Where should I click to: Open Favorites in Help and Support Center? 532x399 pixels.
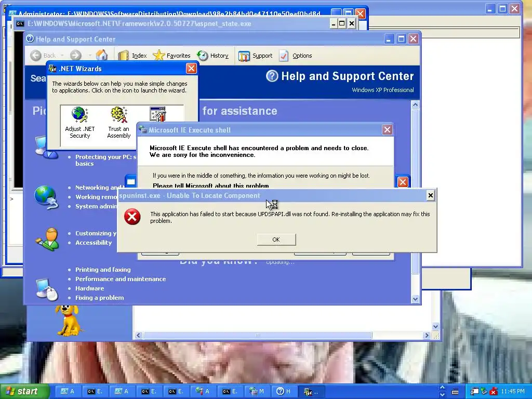[171, 56]
